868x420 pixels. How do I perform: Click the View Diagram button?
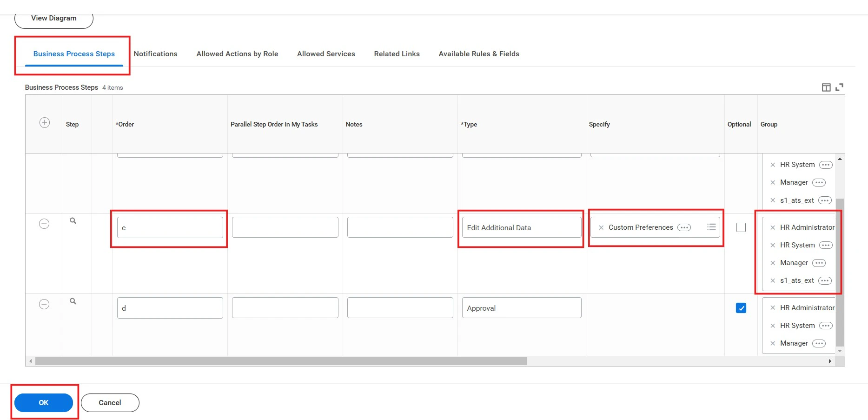[x=53, y=18]
